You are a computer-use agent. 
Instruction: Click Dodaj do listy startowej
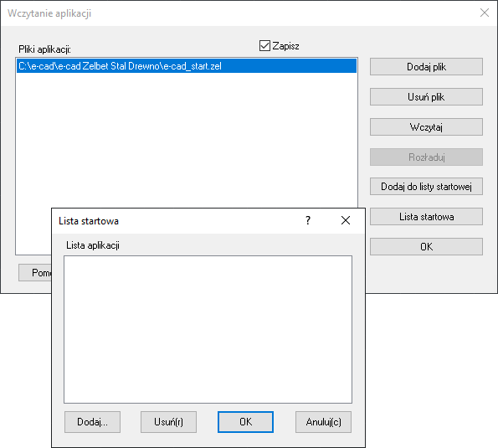[x=426, y=187]
